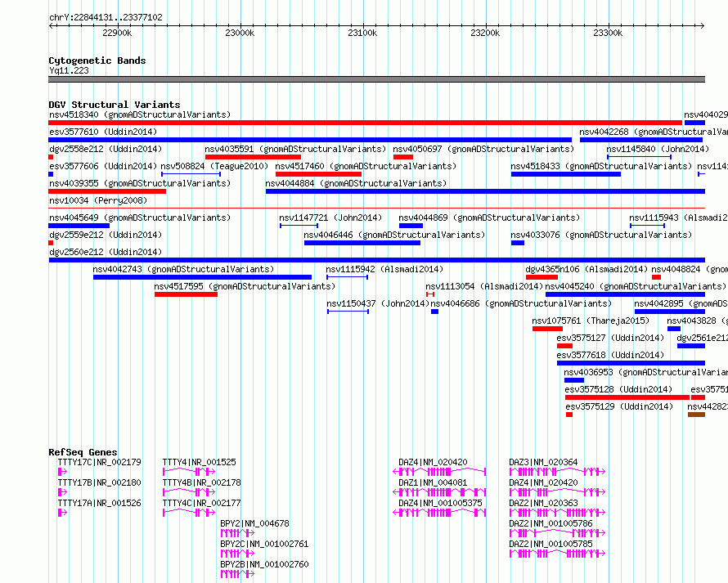This screenshot has width=728, height=583.
Task: Click the Cytogenetic Bands track title
Action: tap(97, 61)
